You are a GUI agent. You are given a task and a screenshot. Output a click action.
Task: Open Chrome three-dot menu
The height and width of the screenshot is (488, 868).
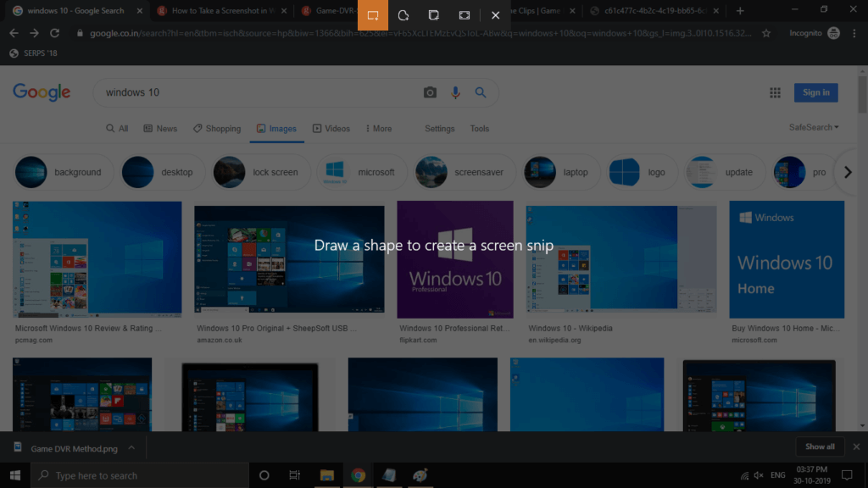[x=854, y=33]
